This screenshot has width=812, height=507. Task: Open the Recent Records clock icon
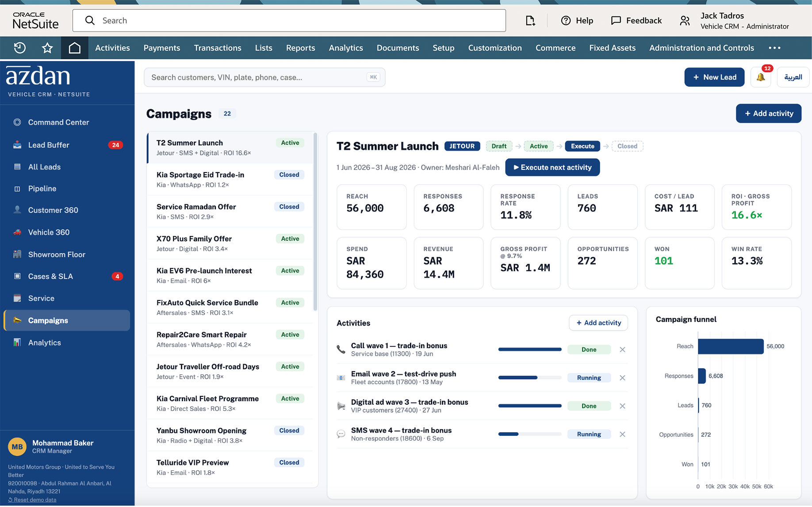tap(20, 48)
